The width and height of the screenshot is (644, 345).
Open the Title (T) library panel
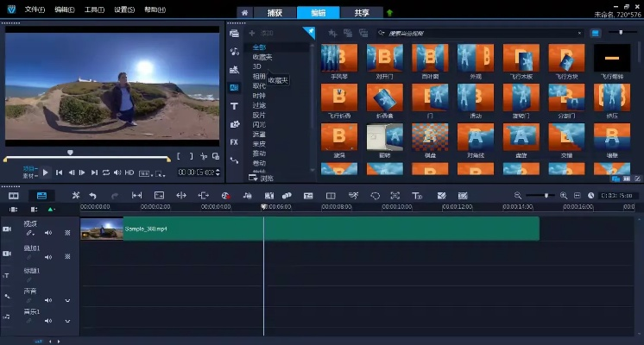point(234,106)
